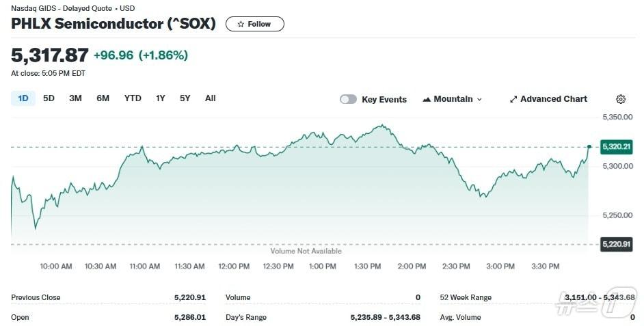Click the PHLX Semiconductor (^SOX) heading
Screen dimensions: 644x326
(113, 24)
